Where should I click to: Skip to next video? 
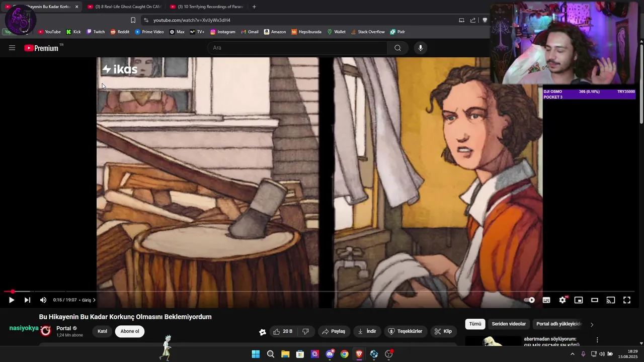[x=27, y=300]
